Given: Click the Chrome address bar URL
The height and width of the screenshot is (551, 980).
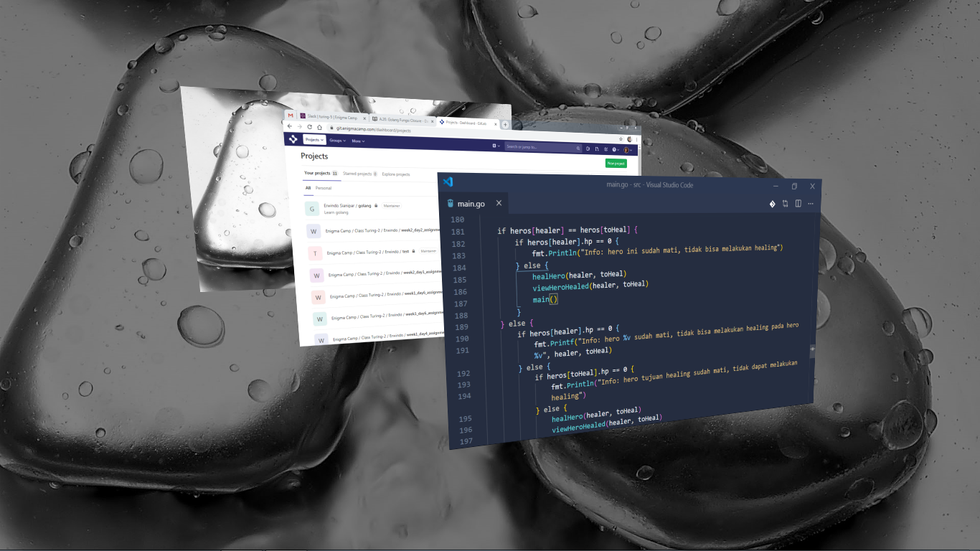Looking at the screenshot, I should [373, 129].
